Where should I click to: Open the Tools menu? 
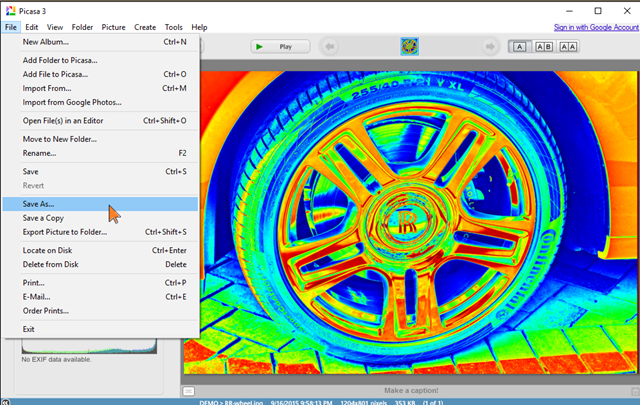coord(173,27)
